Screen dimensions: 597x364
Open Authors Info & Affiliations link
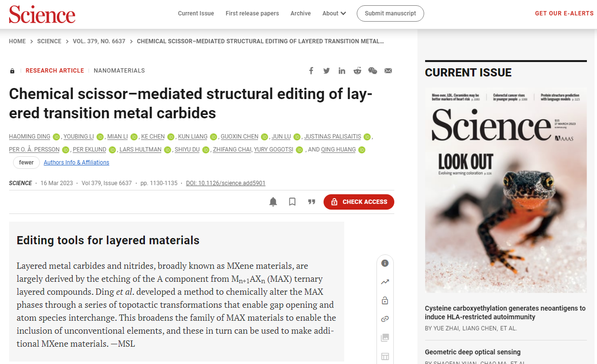point(77,163)
